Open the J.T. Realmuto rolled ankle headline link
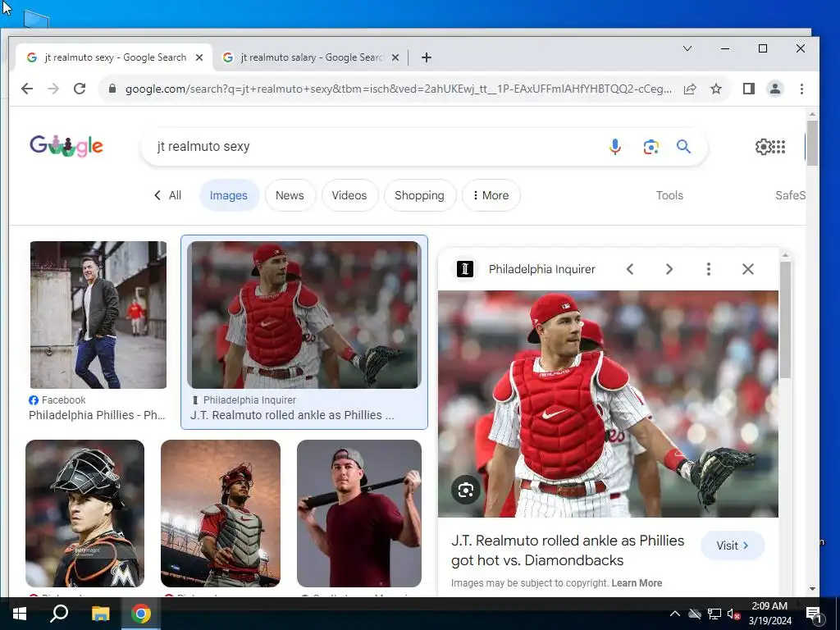This screenshot has height=630, width=840. pyautogui.click(x=568, y=550)
